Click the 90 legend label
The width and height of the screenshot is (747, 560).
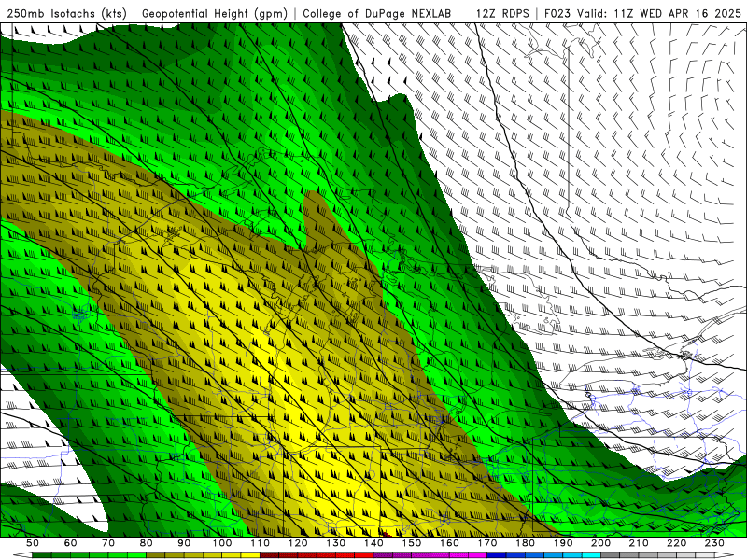tap(184, 543)
